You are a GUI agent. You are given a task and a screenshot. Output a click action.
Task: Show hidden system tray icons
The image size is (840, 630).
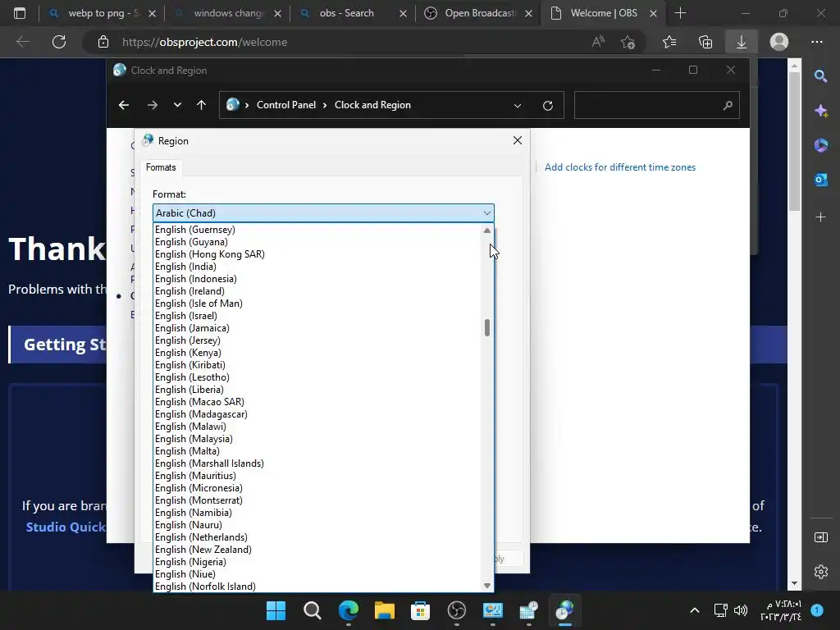point(694,610)
